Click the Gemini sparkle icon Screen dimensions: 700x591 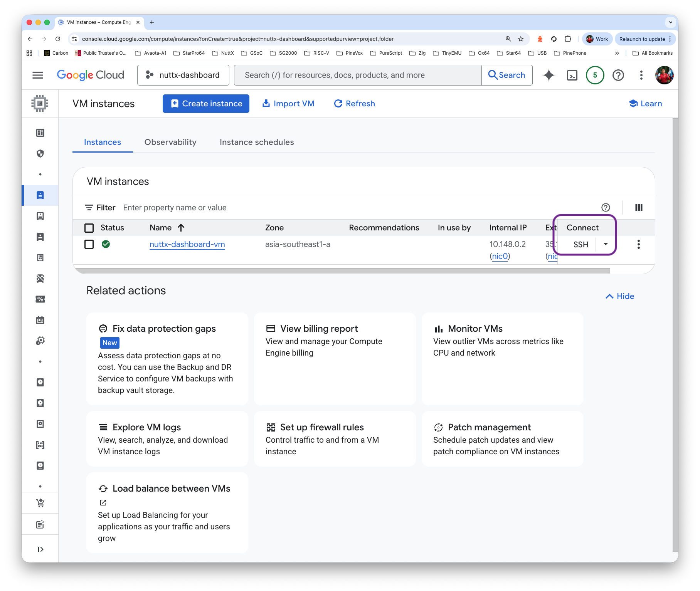[549, 75]
